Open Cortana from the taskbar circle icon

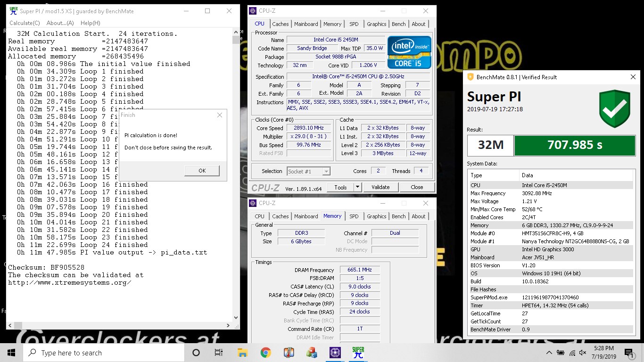196,353
